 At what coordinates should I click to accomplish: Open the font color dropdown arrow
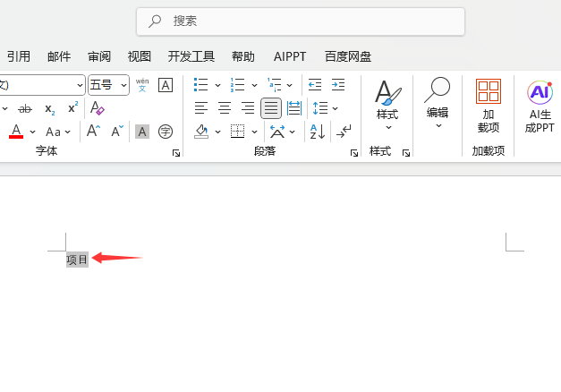tap(32, 132)
